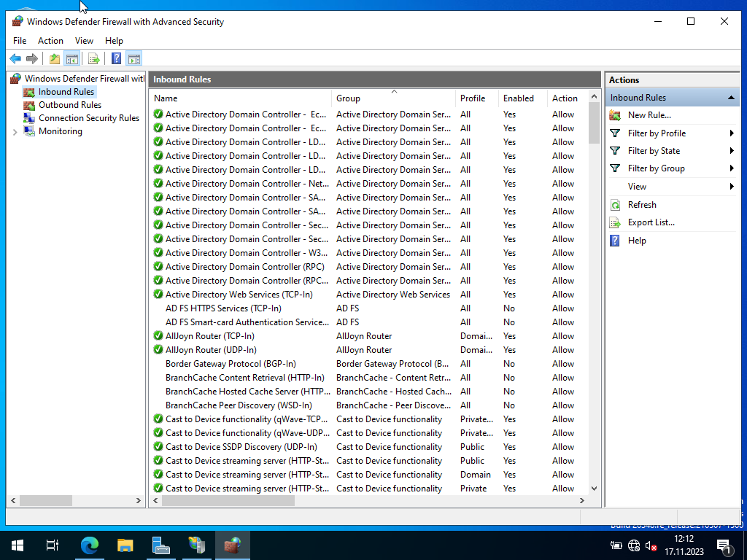Open the Help menu

tap(114, 41)
